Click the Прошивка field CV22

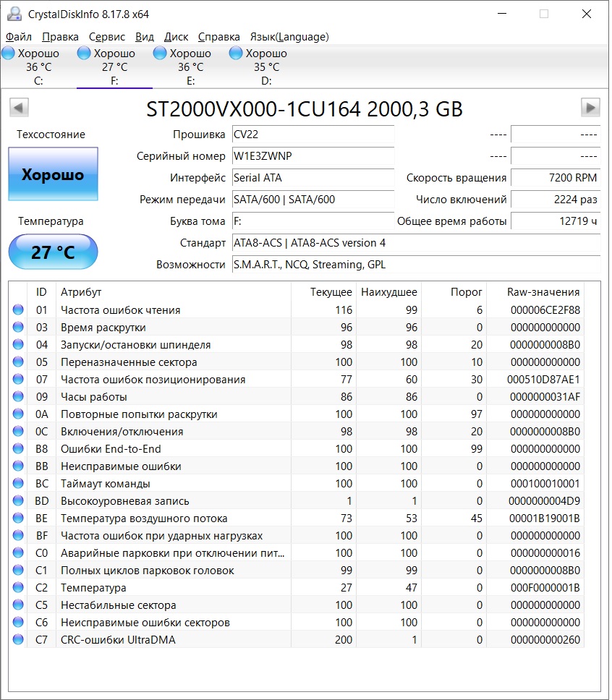click(313, 135)
